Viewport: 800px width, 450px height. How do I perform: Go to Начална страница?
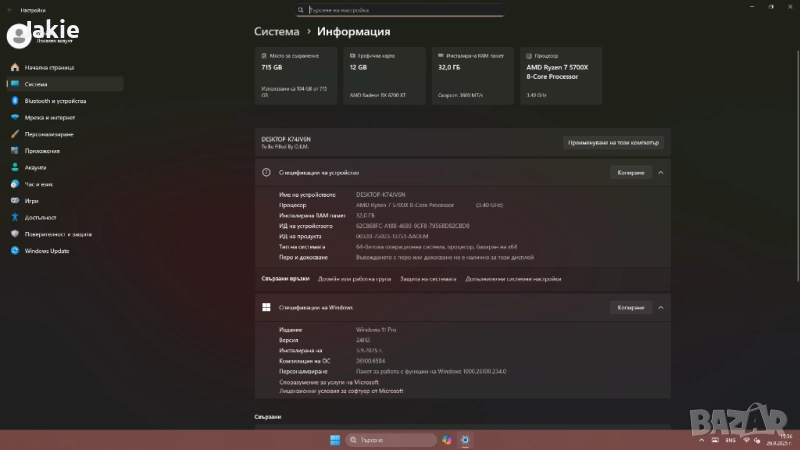(49, 68)
